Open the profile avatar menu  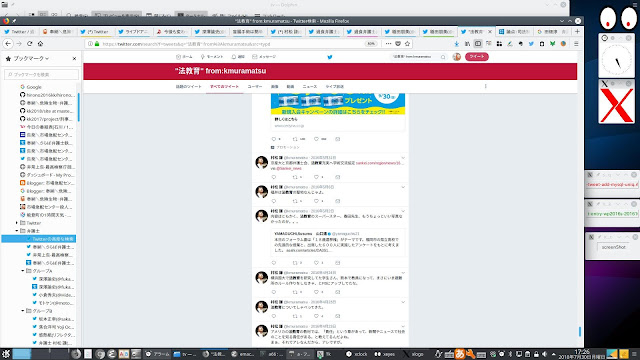click(457, 57)
